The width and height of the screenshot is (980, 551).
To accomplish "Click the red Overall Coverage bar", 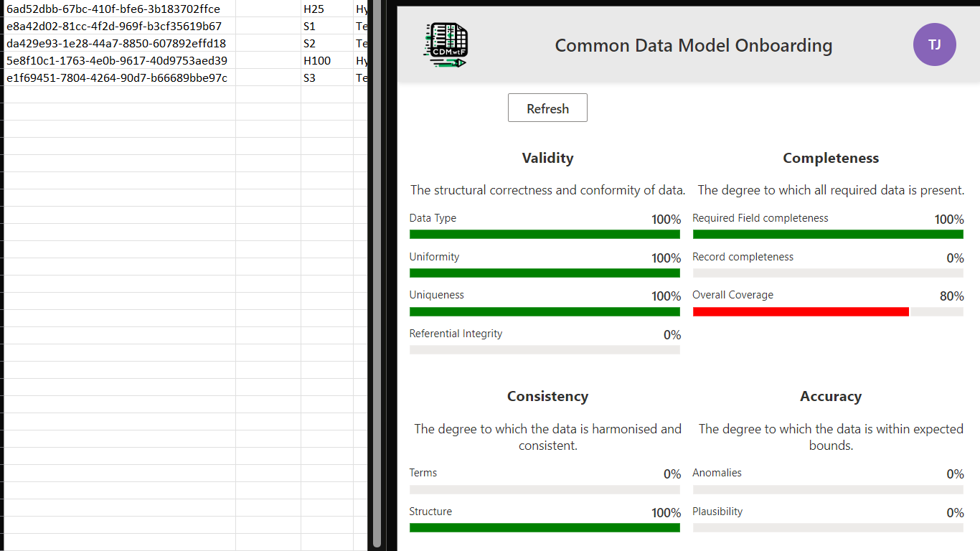I will (801, 311).
